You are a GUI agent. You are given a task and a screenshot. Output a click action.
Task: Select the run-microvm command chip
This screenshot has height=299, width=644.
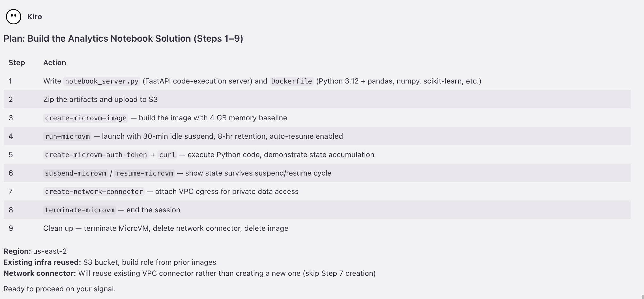click(67, 136)
